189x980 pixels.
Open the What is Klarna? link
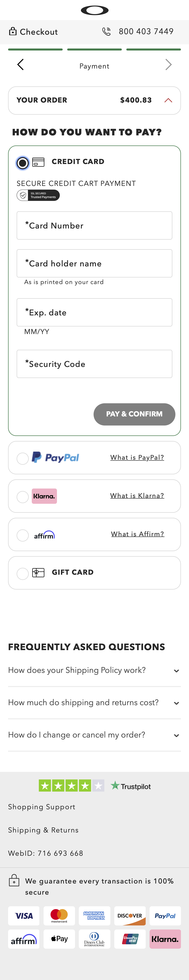(137, 496)
